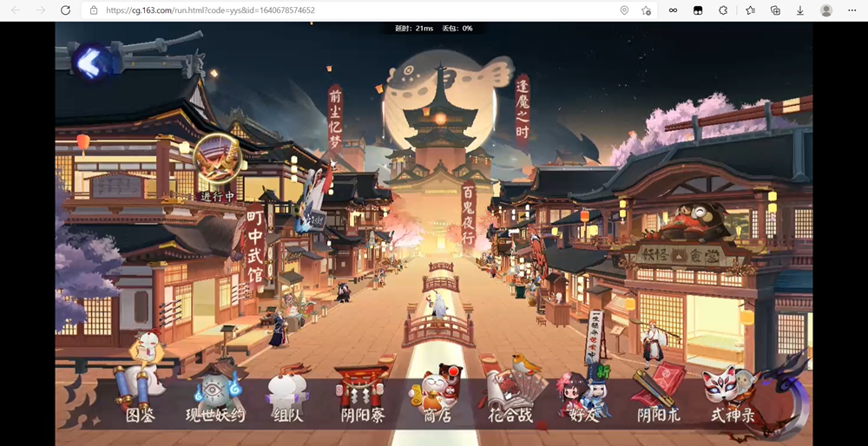
Task: Reload the browser page
Action: coord(65,10)
